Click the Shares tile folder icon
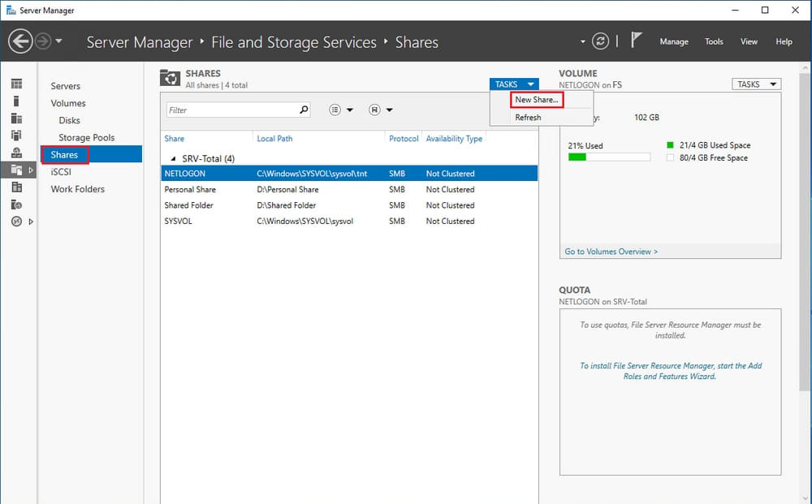812x504 pixels. coord(170,78)
